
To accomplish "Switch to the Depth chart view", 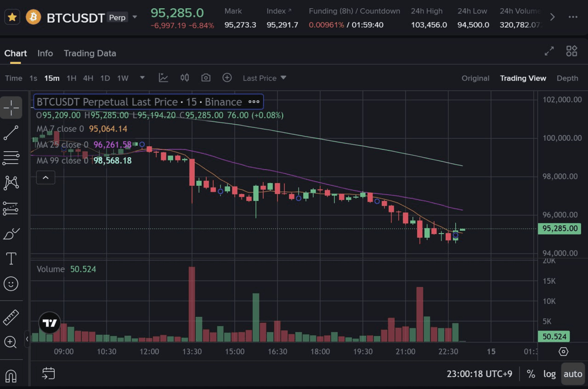I will coord(567,78).
